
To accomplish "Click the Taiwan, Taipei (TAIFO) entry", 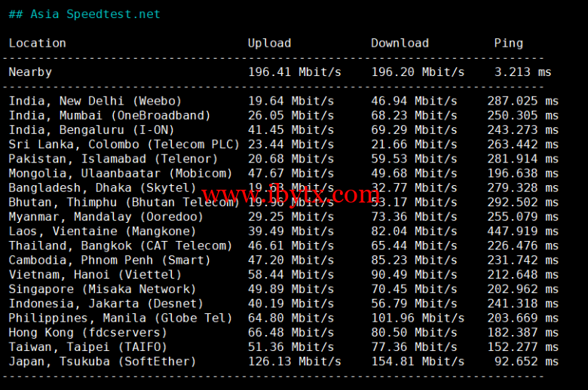I will (x=87, y=347).
